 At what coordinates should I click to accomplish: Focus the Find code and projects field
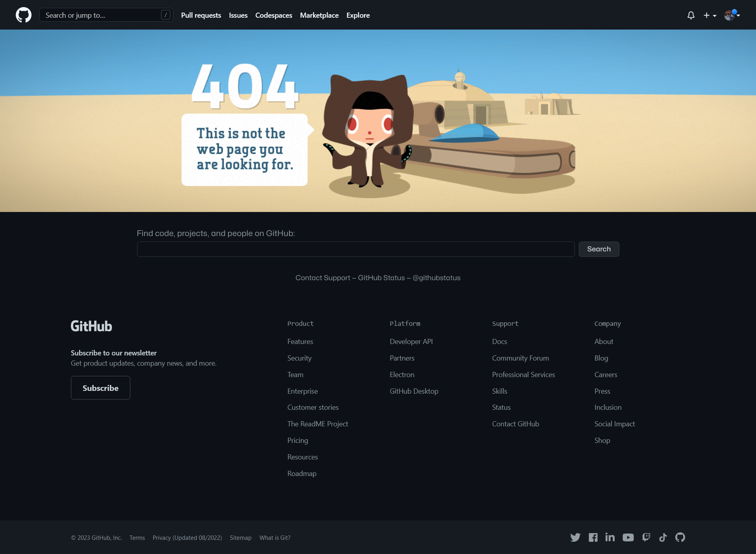356,249
